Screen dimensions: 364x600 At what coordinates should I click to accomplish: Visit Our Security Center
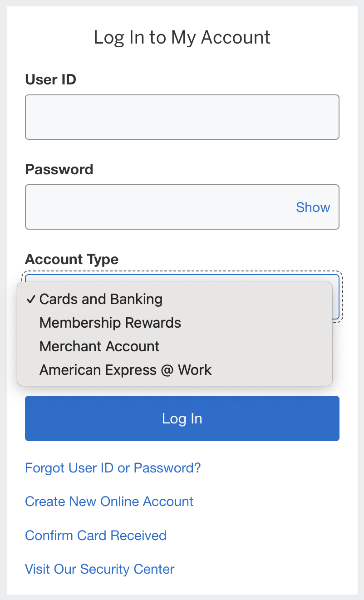pos(99,569)
